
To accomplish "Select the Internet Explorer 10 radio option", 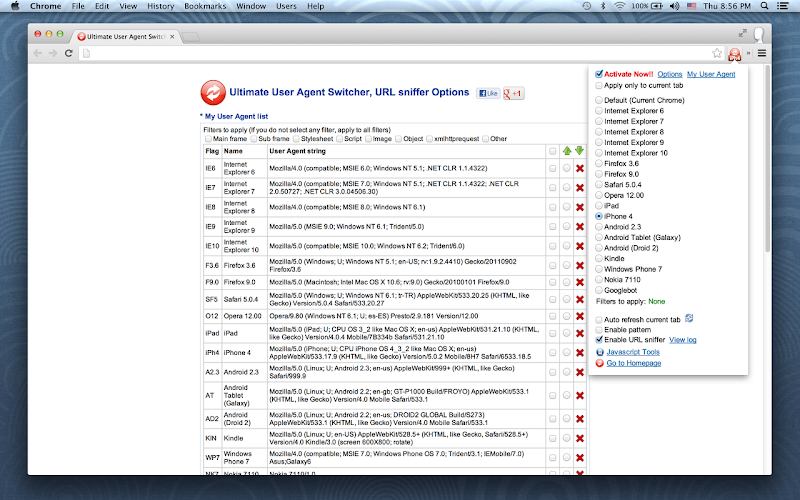I will pyautogui.click(x=599, y=153).
